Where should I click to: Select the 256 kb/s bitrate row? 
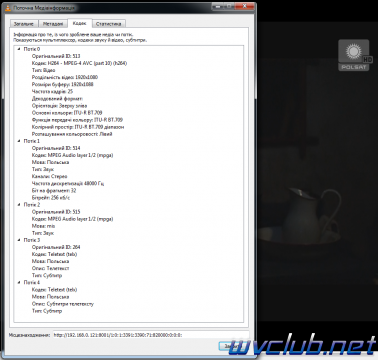(x=51, y=198)
